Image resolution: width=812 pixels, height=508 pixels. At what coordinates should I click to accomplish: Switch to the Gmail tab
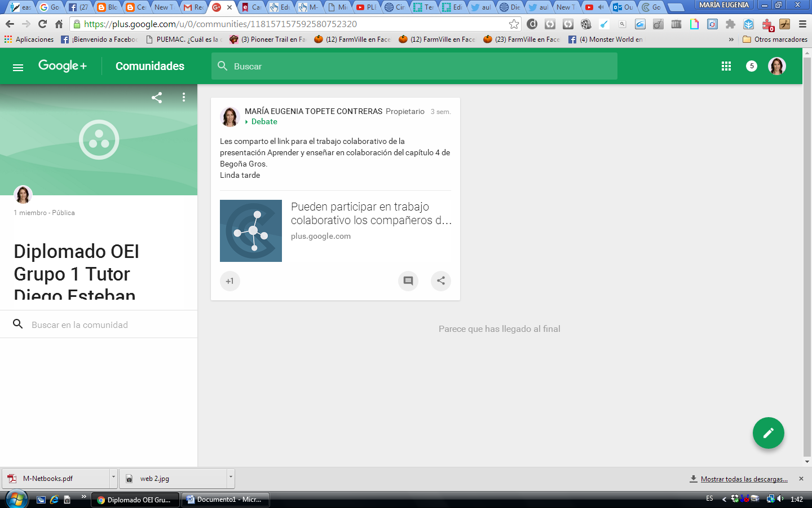click(193, 7)
